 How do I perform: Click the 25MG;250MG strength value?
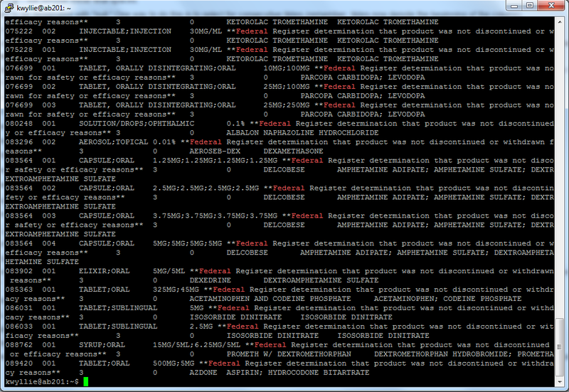[287, 105]
